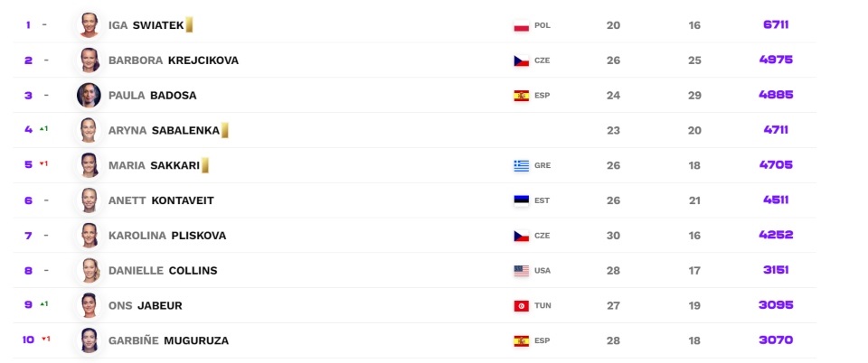Click the gold badge next to Iga Swiatek
The height and width of the screenshot is (363, 868).
coord(190,25)
